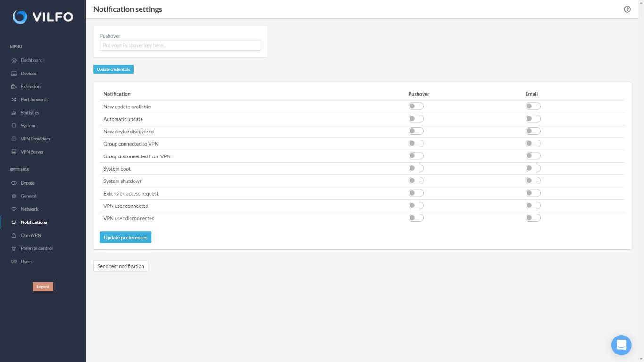
Task: Click the System icon in sidebar
Action: tap(14, 126)
